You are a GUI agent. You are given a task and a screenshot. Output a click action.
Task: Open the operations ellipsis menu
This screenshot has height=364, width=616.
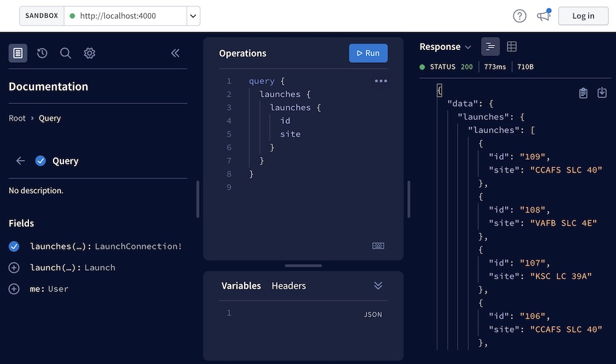click(x=381, y=81)
